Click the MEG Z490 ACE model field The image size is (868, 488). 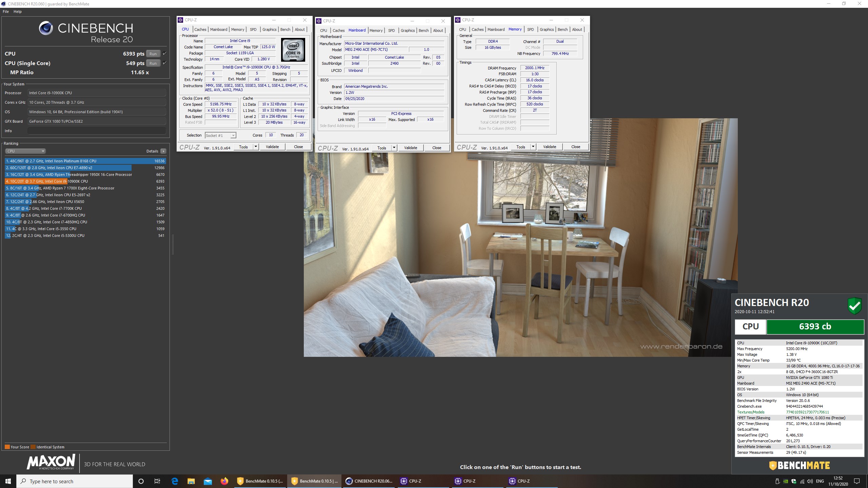[376, 49]
